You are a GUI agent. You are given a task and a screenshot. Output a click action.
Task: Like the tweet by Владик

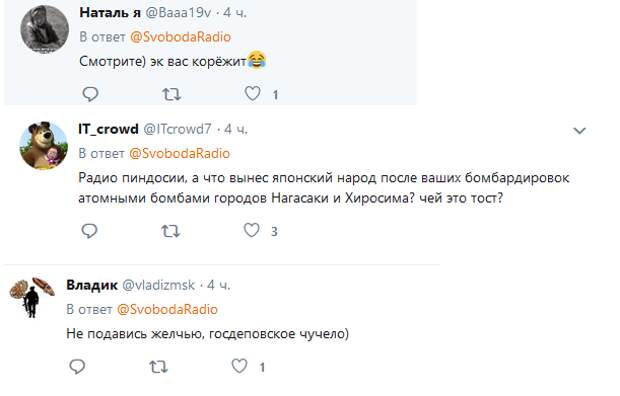pos(239,366)
